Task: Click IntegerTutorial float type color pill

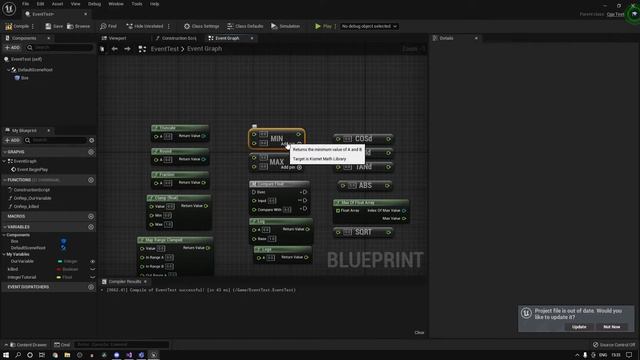Action: [59, 277]
